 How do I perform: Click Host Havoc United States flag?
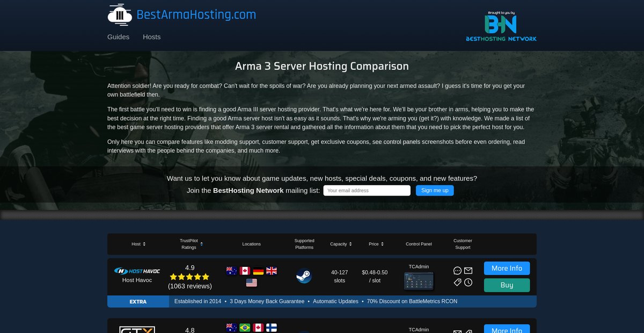click(x=252, y=283)
